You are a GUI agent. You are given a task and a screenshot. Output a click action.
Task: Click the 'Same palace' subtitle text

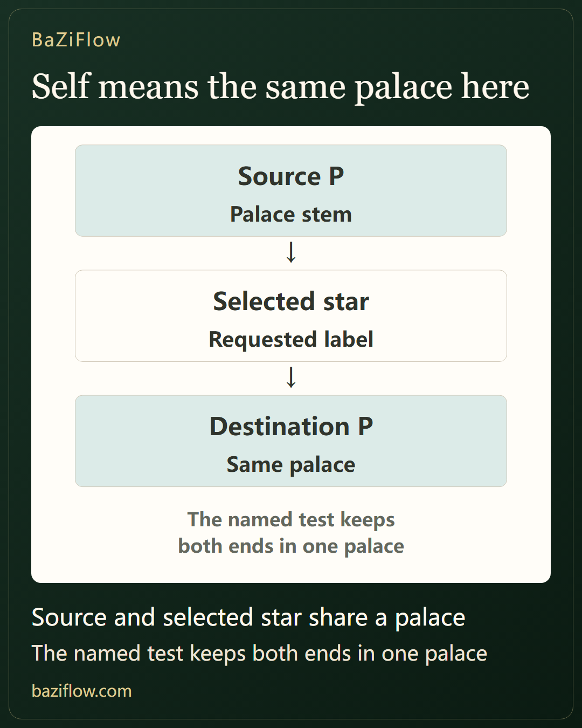(x=291, y=465)
